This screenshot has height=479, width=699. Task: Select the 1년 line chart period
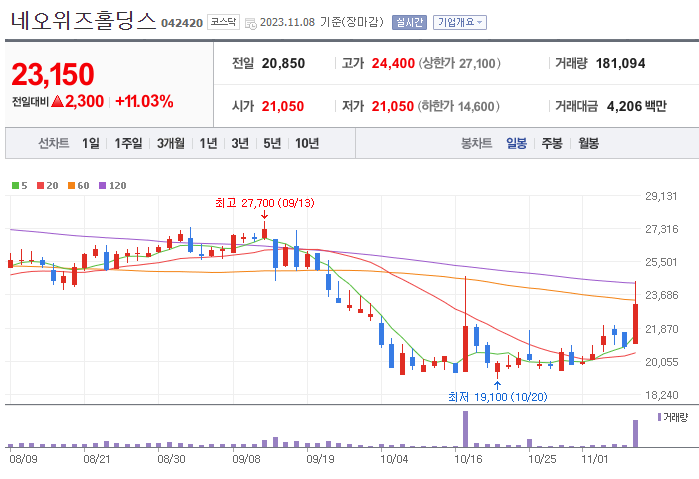point(208,143)
